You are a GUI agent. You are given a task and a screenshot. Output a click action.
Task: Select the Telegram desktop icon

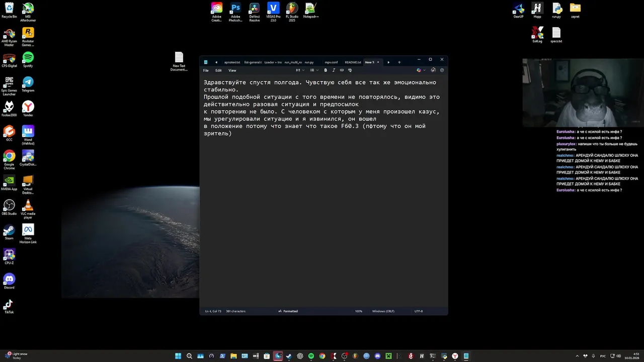click(28, 84)
